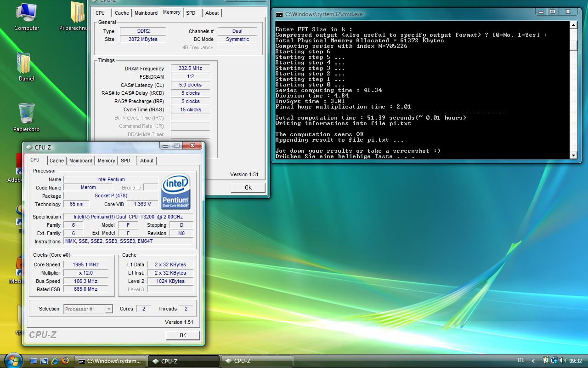This screenshot has width=588, height=368.
Task: Open DE language bar indicator
Action: coord(520,361)
